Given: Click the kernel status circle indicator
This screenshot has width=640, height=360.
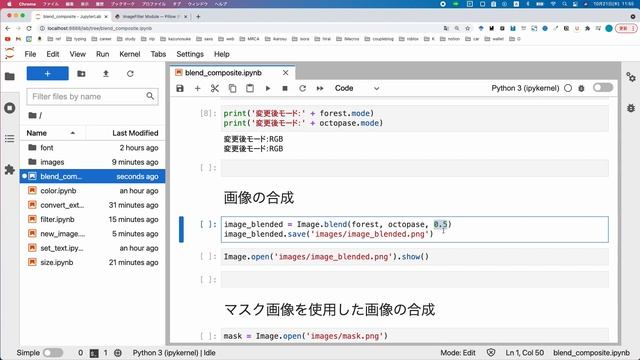Looking at the screenshot, I should [568, 88].
